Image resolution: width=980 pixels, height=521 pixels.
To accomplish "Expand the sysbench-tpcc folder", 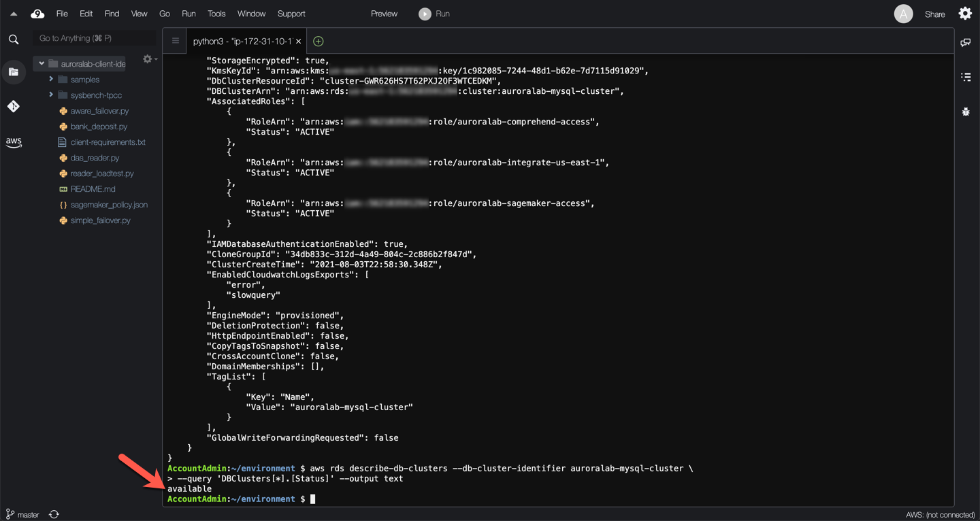I will coord(51,95).
